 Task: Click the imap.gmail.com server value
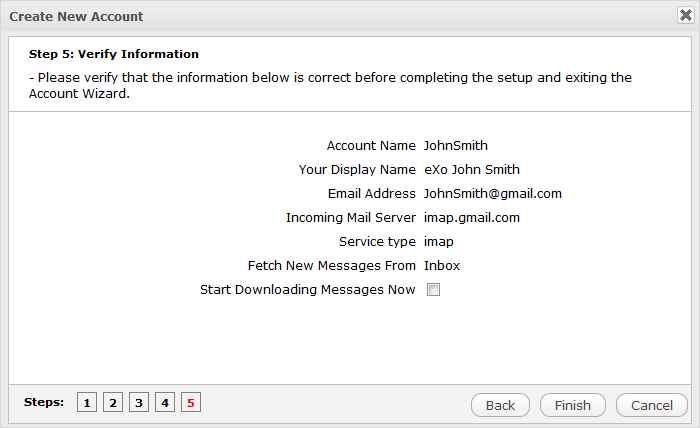click(472, 218)
